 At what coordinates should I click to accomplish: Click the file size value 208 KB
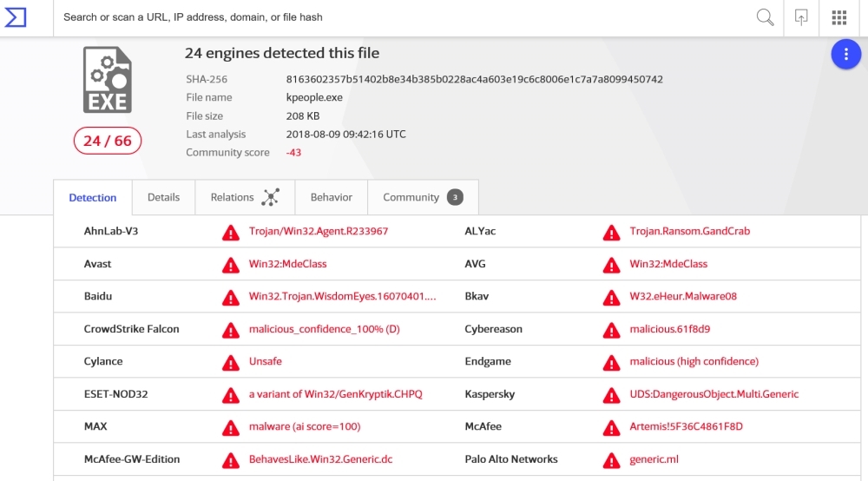point(303,115)
